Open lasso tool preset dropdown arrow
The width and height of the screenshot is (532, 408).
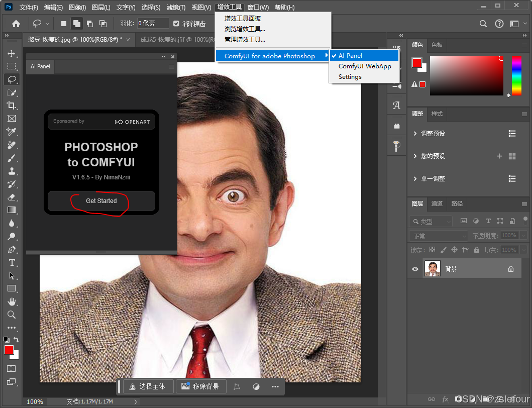coord(48,24)
